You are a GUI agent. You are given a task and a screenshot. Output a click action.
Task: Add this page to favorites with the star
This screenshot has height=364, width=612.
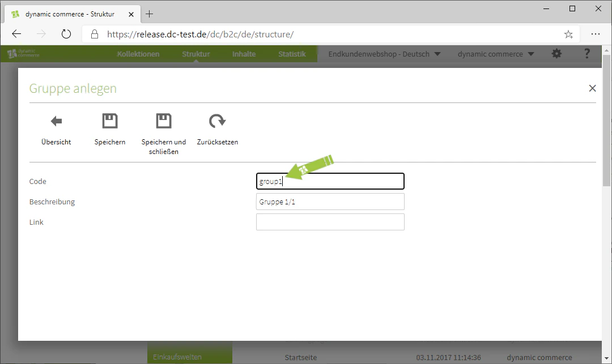point(568,35)
